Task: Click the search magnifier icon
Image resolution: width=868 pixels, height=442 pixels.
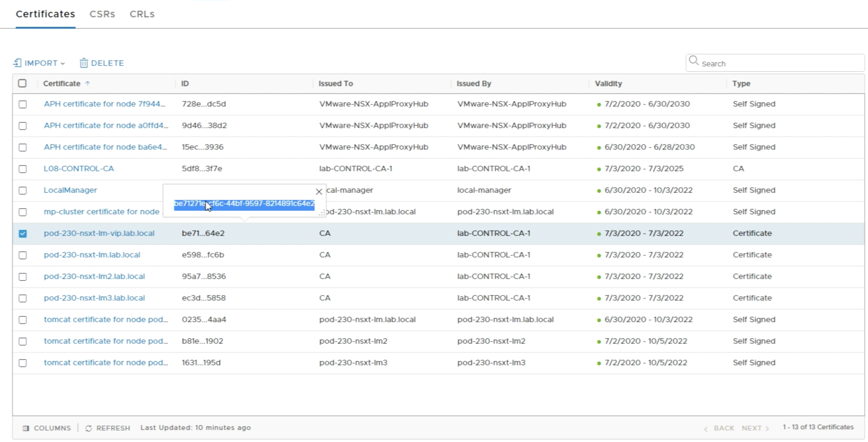Action: pos(693,61)
